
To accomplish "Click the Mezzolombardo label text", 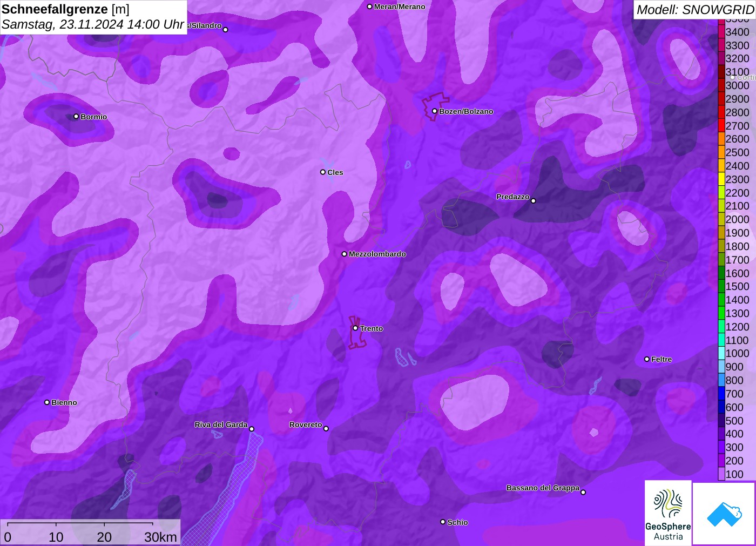I will [377, 254].
